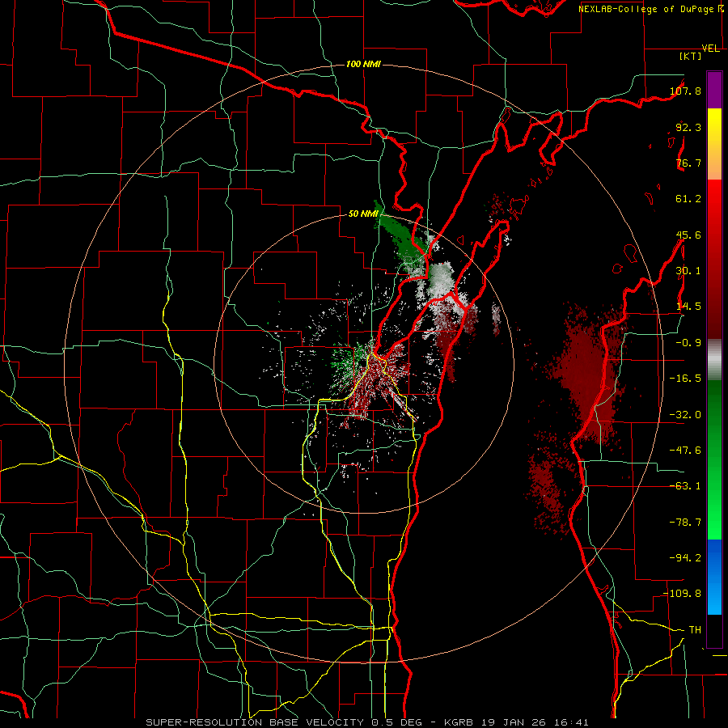Click the 100 NMI range ring label

coord(363,64)
